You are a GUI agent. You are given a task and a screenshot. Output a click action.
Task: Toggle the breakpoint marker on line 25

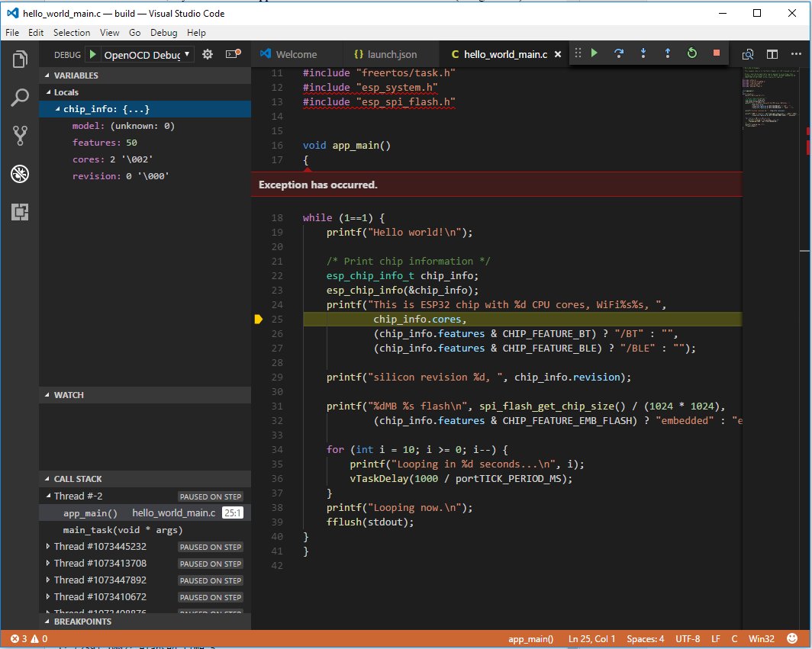click(262, 319)
